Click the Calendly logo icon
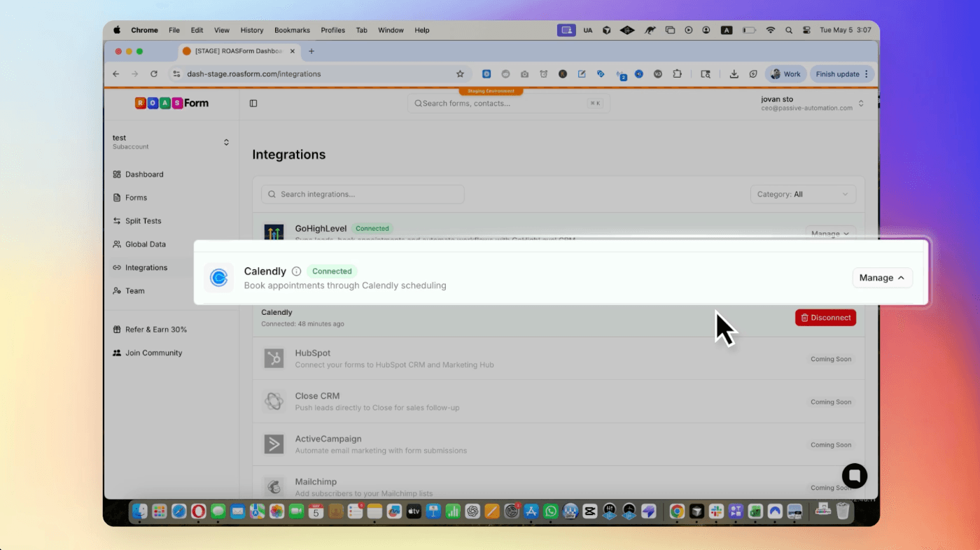Viewport: 980px width, 550px height. (218, 278)
